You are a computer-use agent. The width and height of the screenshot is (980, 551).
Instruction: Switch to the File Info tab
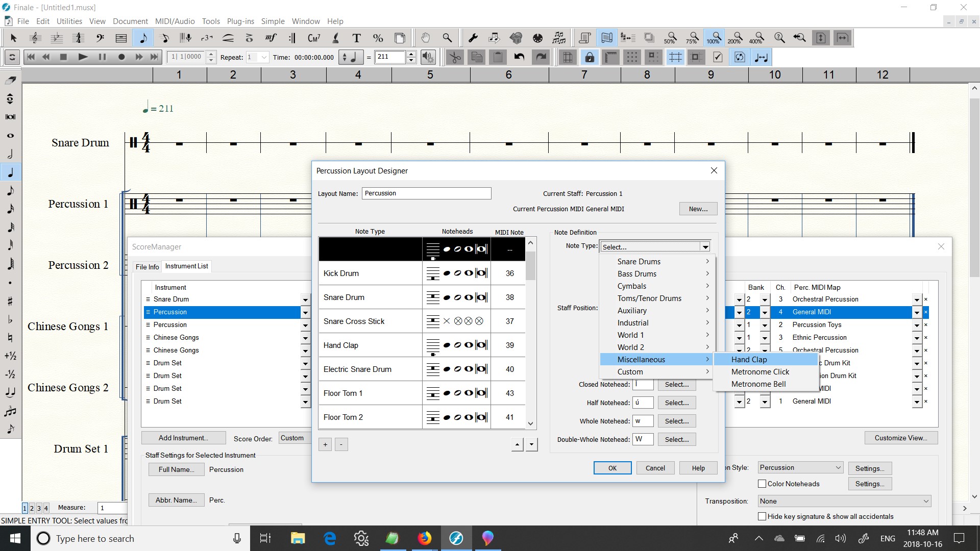tap(147, 266)
